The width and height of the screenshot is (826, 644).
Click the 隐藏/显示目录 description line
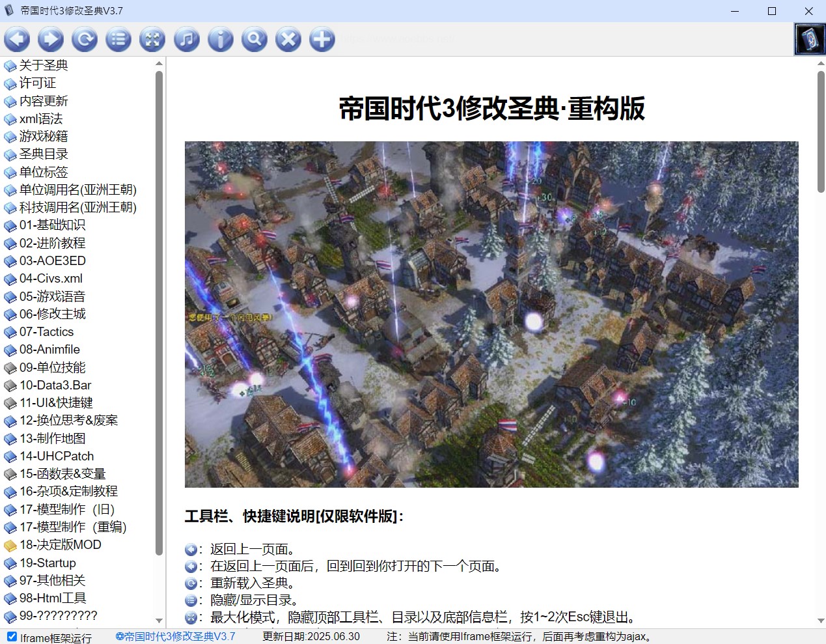(x=254, y=600)
